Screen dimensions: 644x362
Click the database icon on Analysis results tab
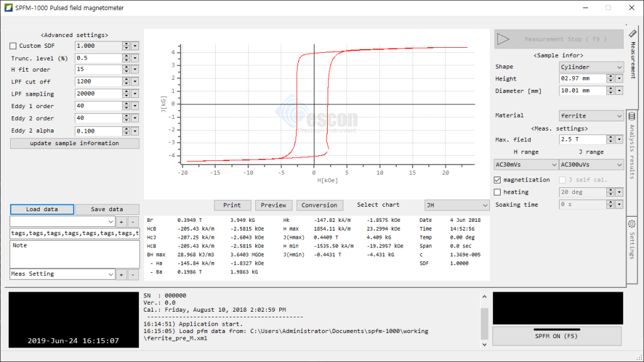pos(632,116)
